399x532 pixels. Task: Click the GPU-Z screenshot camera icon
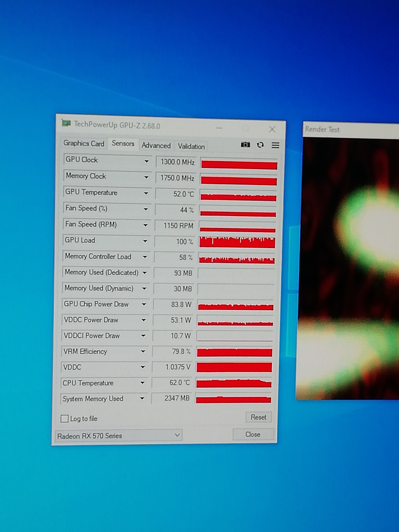(245, 145)
